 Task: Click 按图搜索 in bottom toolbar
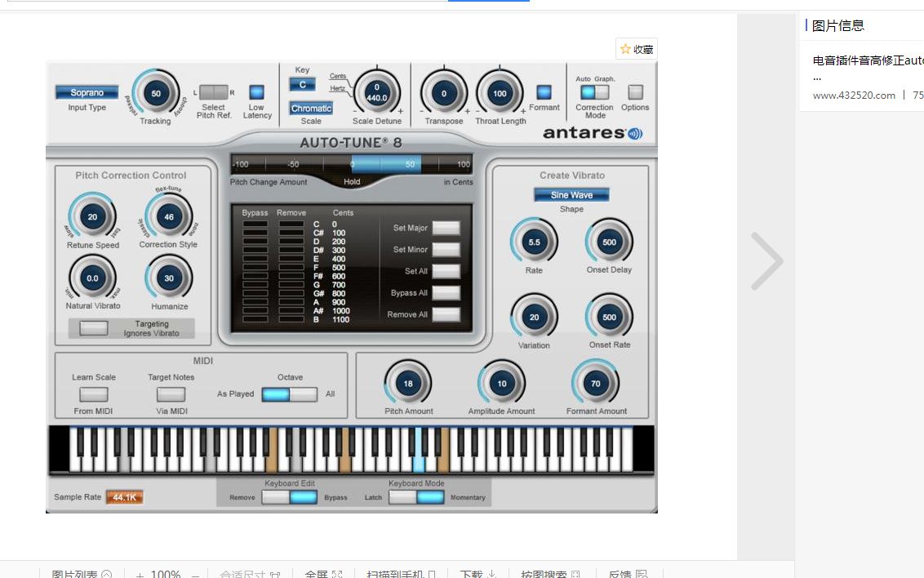tap(550, 574)
